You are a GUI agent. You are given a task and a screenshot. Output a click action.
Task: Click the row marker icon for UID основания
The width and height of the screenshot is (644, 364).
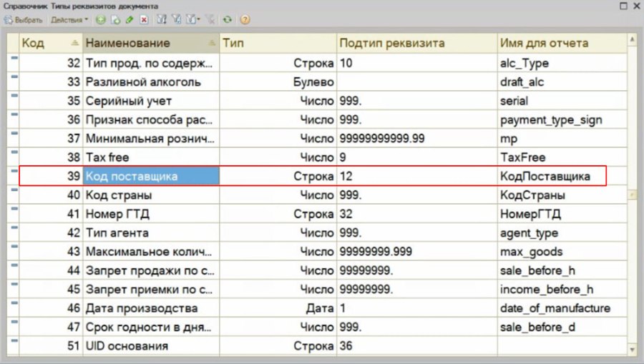pyautogui.click(x=14, y=341)
